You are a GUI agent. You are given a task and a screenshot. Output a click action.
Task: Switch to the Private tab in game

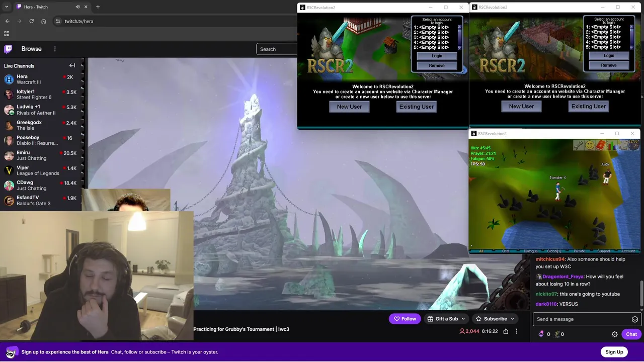click(579, 251)
